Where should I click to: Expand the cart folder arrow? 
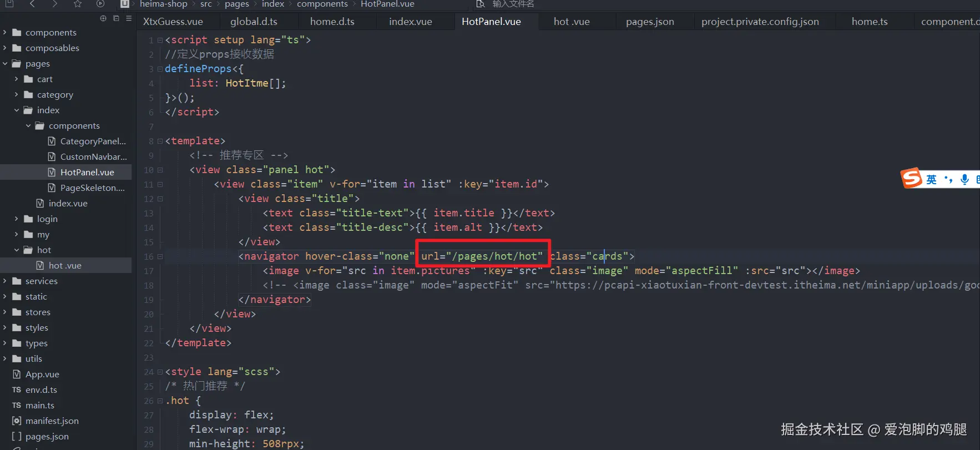click(x=17, y=79)
